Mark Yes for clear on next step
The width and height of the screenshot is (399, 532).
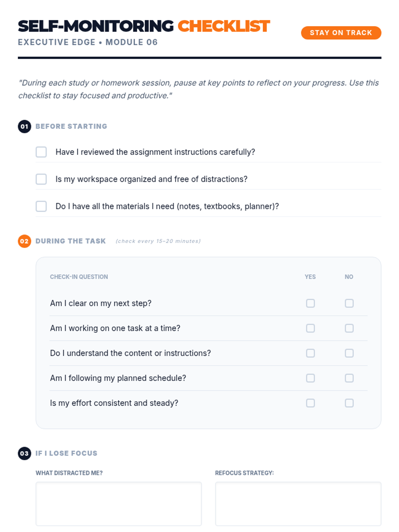(x=310, y=303)
